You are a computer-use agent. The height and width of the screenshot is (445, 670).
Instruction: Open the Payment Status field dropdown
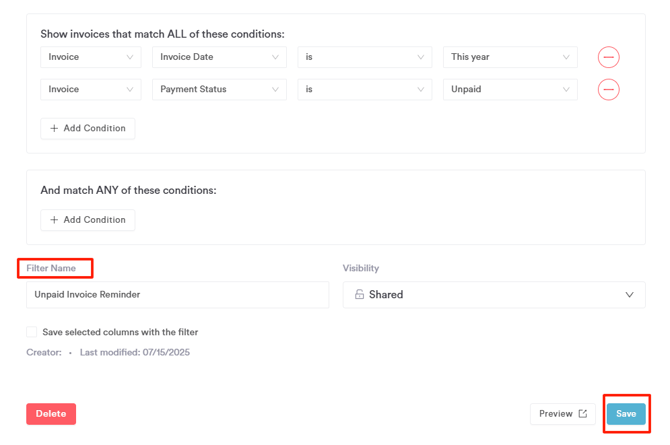tap(219, 89)
